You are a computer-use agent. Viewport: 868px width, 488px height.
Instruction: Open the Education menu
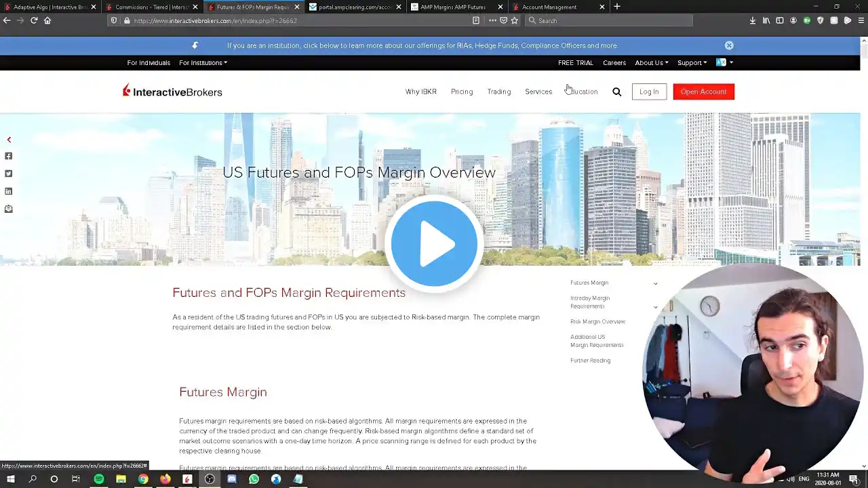click(x=583, y=91)
